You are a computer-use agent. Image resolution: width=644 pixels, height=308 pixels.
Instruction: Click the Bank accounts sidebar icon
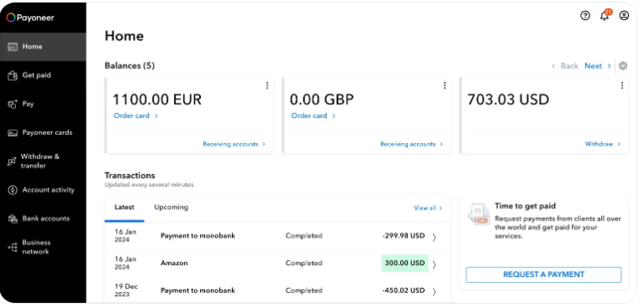[x=13, y=219]
